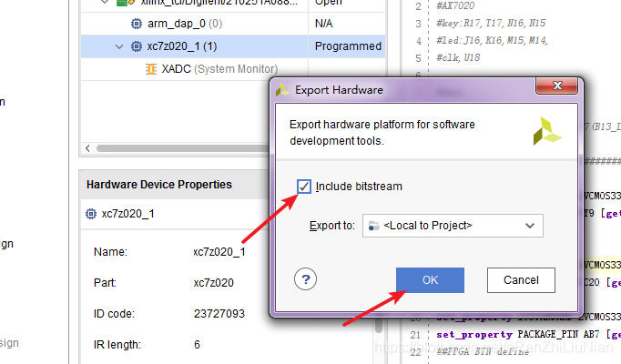Image resolution: width=621 pixels, height=364 pixels.
Task: Click line 3 #key comment in editor
Action: tap(490, 24)
